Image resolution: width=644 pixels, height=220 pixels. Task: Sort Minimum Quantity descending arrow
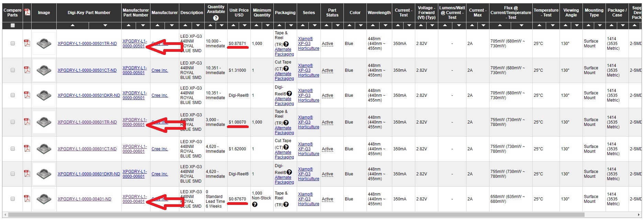click(x=268, y=25)
